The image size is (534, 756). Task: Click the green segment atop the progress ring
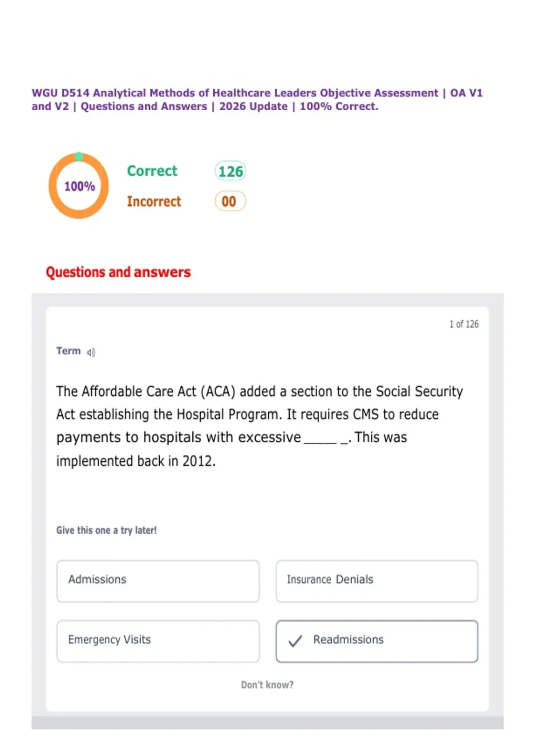(79, 157)
